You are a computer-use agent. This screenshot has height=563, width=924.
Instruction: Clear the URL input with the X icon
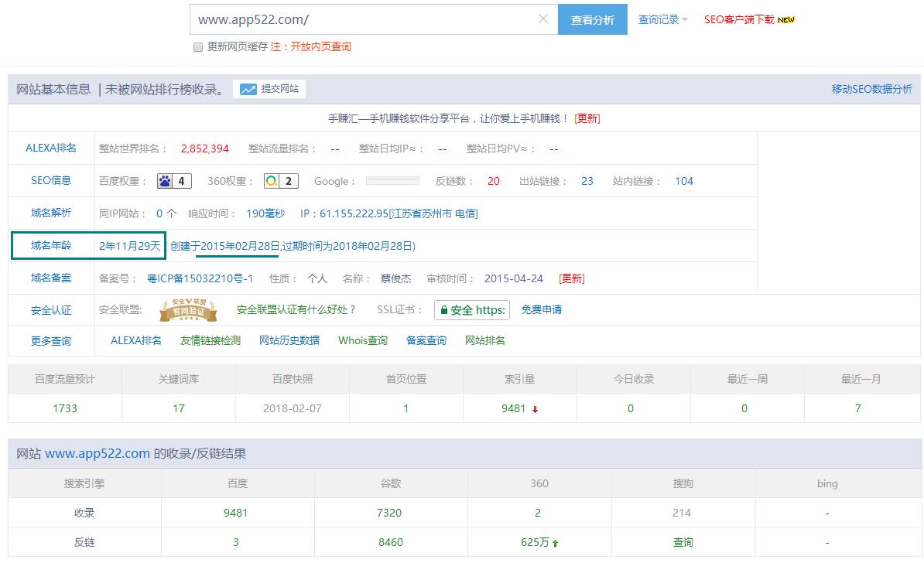coord(543,19)
